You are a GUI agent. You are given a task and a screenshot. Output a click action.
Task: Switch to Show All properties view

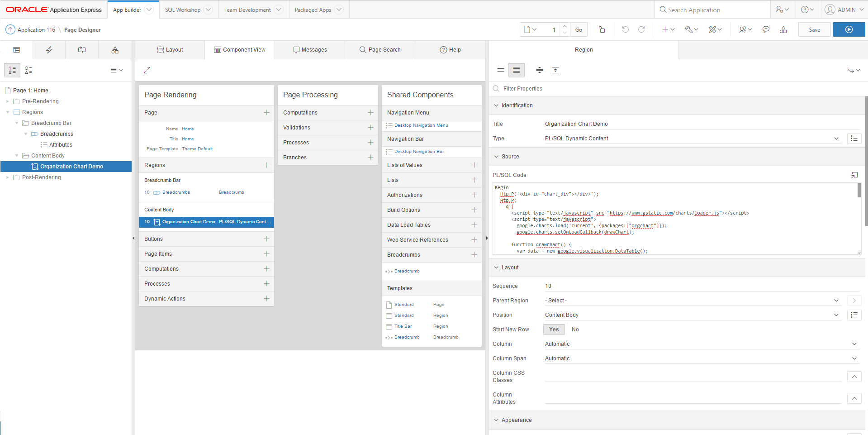tap(517, 70)
